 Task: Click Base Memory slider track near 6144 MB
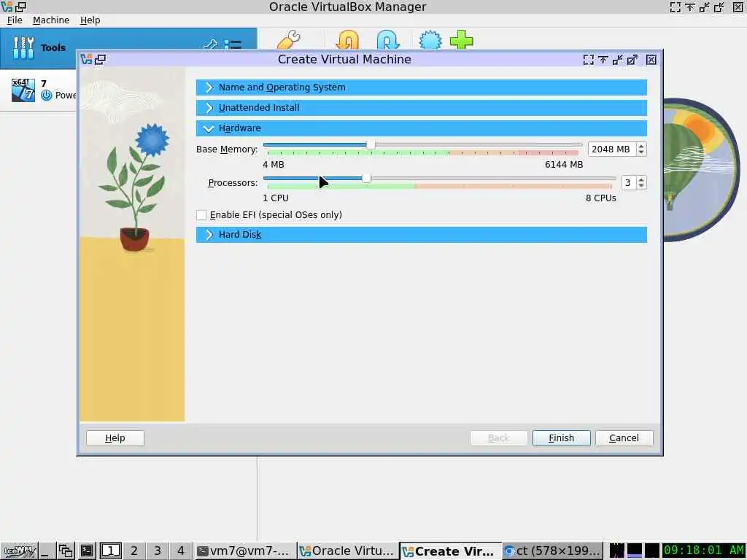pyautogui.click(x=578, y=145)
